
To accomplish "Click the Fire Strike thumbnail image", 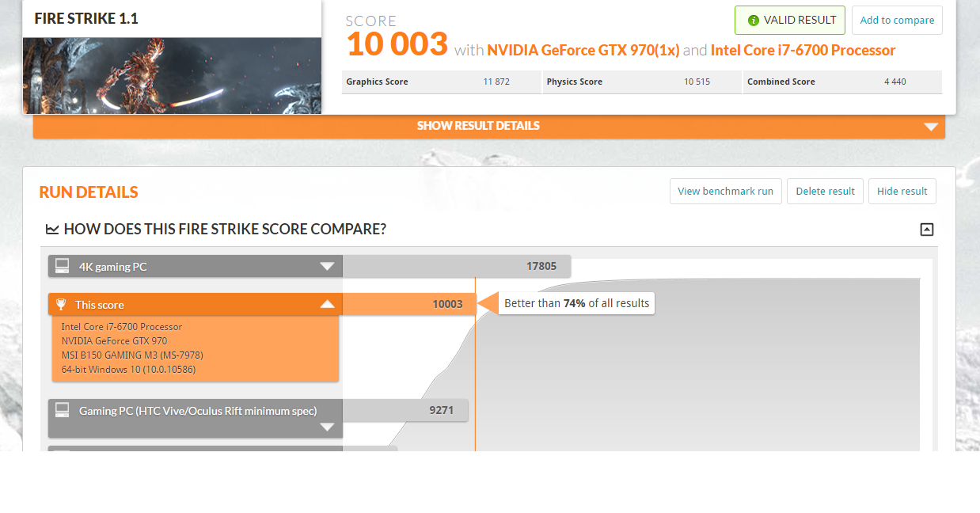I will pos(172,76).
